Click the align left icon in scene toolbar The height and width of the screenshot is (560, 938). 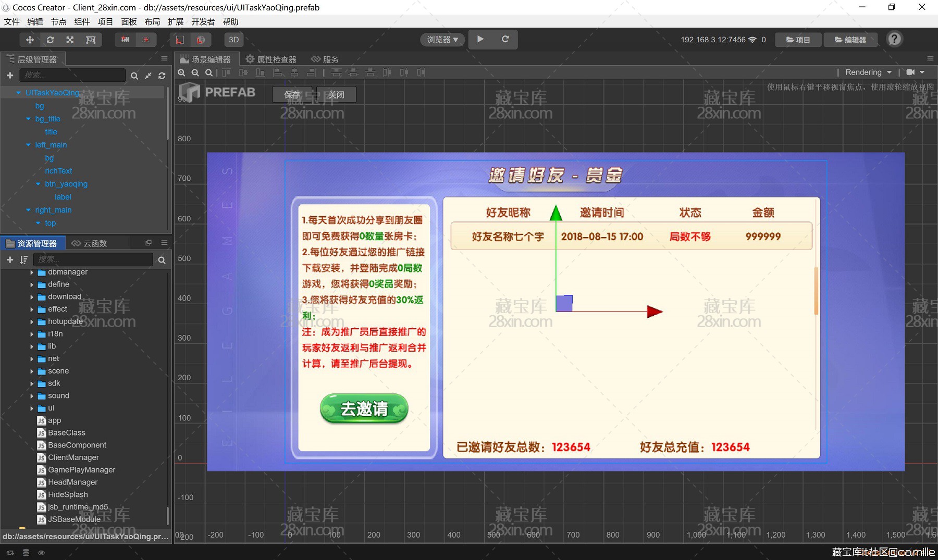tap(278, 72)
